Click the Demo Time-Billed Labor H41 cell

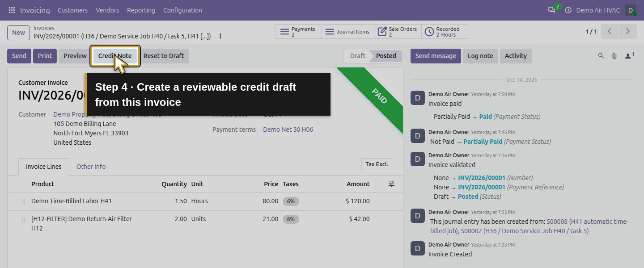72,201
